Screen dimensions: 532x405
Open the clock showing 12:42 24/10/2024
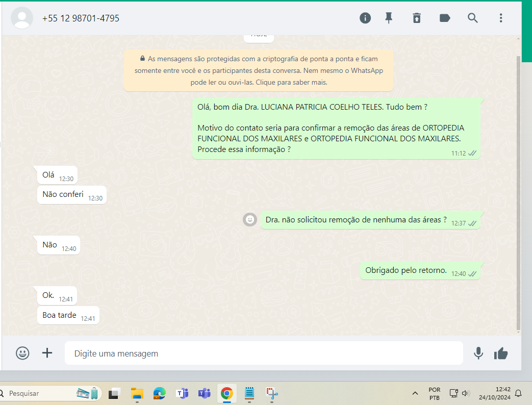(495, 393)
